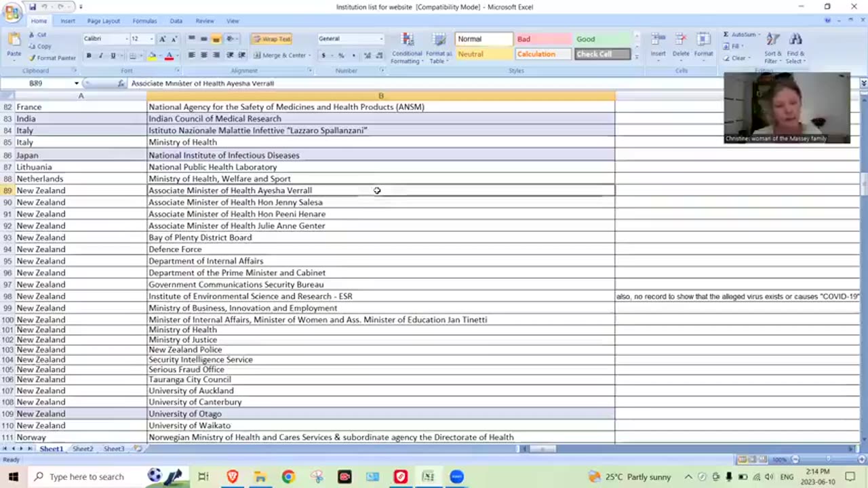Open Chrome from the taskbar
Screen dimensions: 868x488
point(288,476)
